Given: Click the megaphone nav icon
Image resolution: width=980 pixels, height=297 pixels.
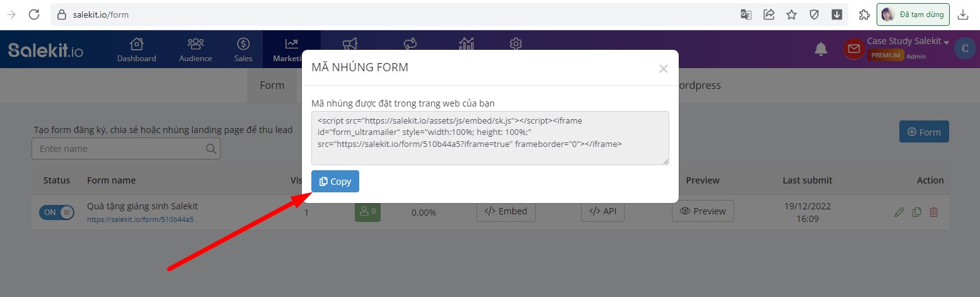Looking at the screenshot, I should pos(350,44).
